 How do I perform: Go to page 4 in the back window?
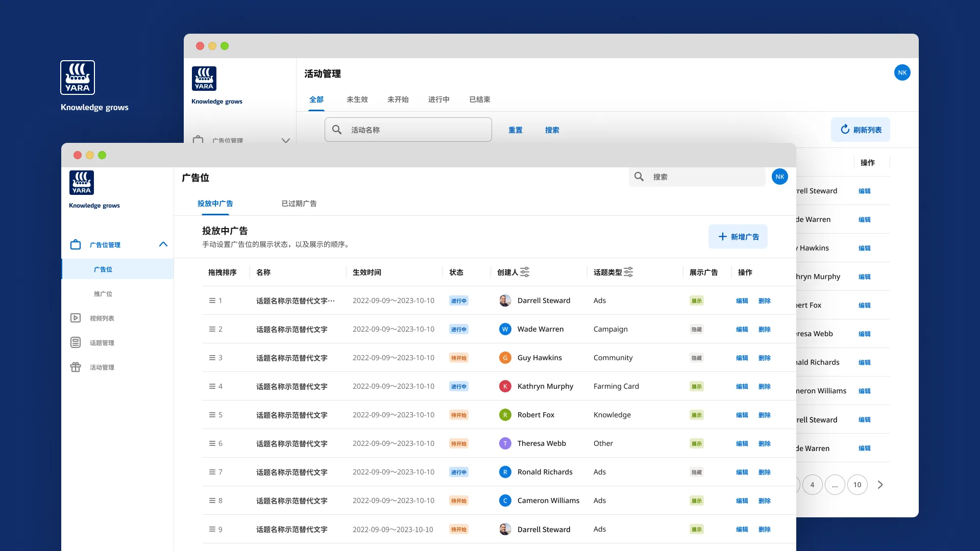[x=813, y=485]
